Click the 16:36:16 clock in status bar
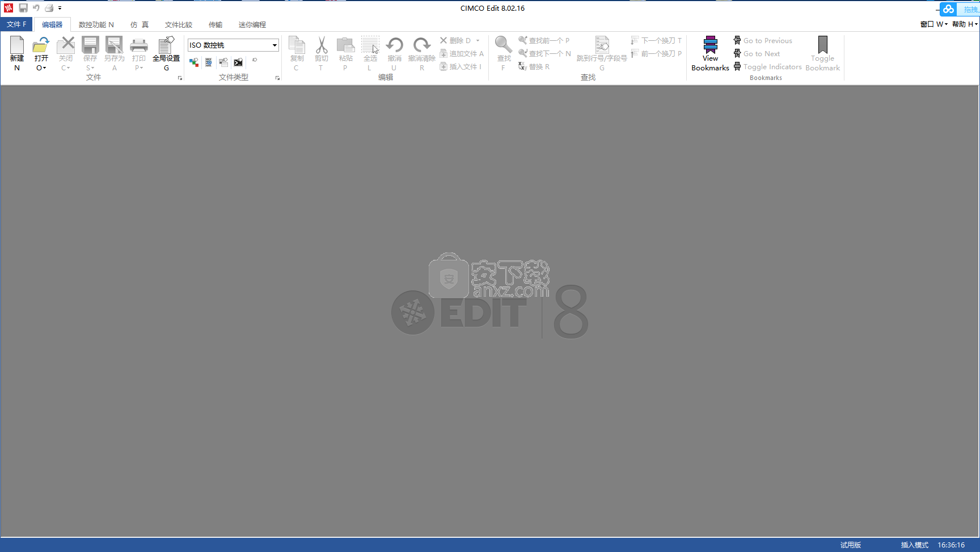Viewport: 980px width, 552px height. [951, 545]
